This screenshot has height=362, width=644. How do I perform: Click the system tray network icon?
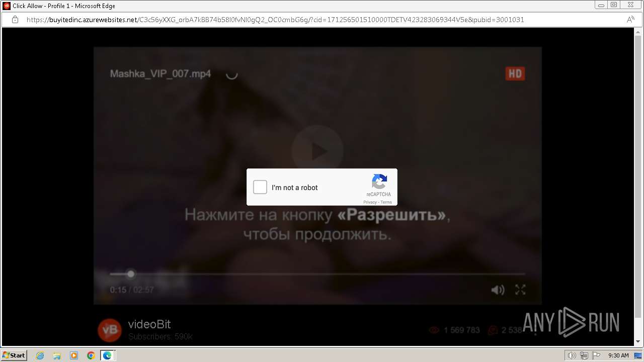click(x=584, y=355)
